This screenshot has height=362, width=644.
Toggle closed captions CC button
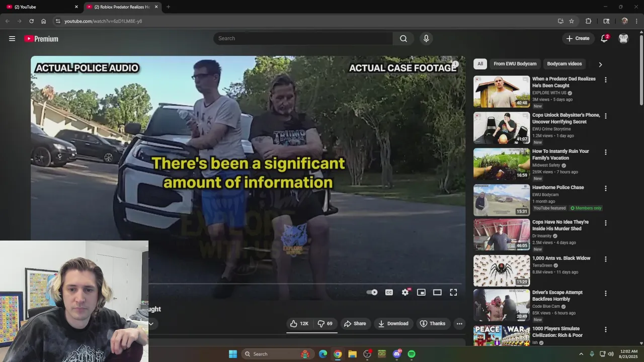point(389,292)
